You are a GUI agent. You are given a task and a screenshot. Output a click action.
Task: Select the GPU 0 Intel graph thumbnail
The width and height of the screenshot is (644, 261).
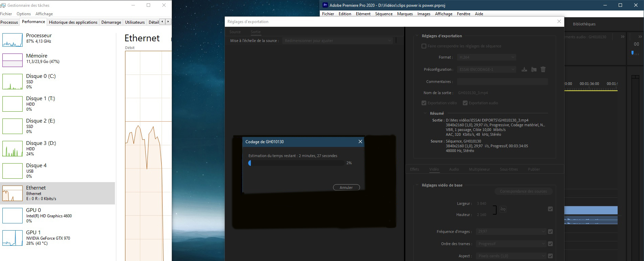point(13,216)
